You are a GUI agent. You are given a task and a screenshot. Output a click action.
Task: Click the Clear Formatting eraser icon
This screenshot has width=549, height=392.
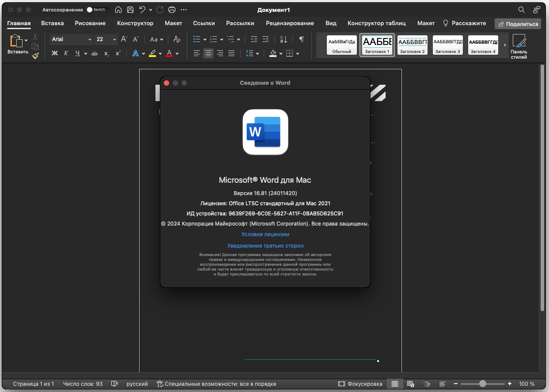pyautogui.click(x=177, y=39)
